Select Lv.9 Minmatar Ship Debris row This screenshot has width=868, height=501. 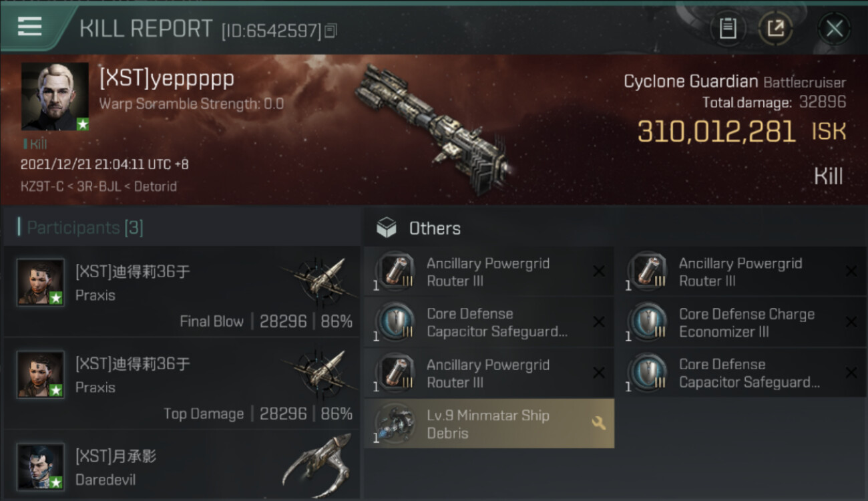(x=489, y=424)
